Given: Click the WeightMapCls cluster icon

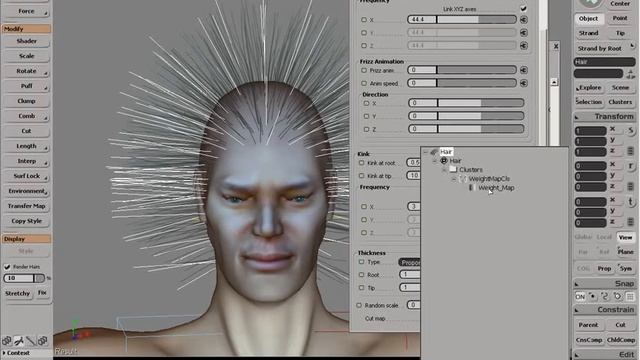Looking at the screenshot, I should pyautogui.click(x=462, y=179).
